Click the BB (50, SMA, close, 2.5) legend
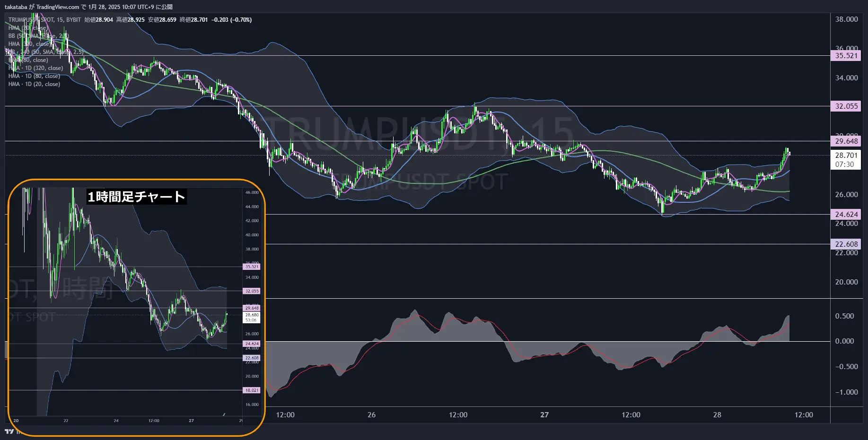868x440 pixels. click(x=38, y=36)
